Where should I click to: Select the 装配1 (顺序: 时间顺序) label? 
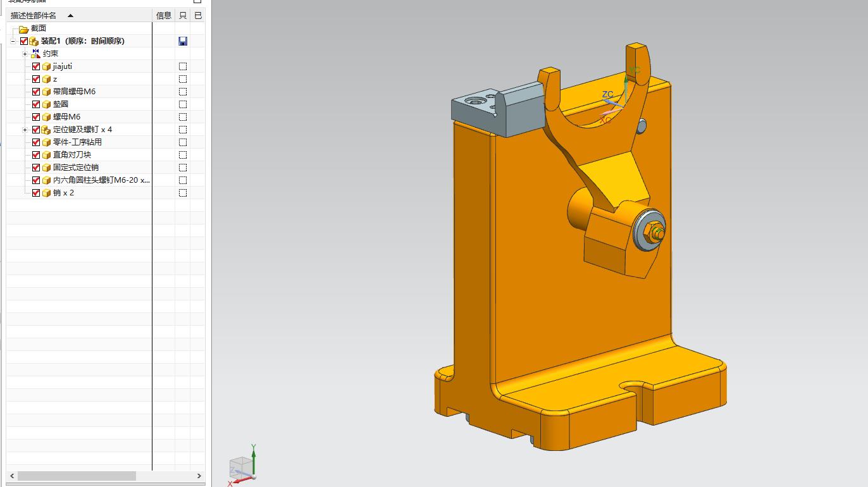pyautogui.click(x=83, y=41)
